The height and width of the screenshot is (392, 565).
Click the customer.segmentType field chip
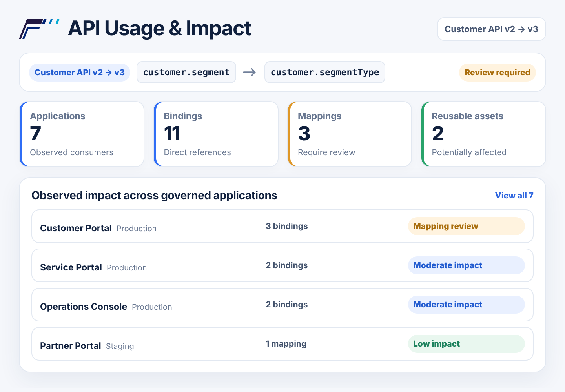[x=325, y=72]
